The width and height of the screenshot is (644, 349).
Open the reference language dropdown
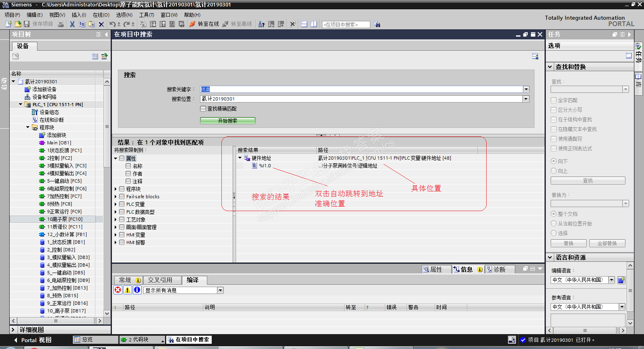point(622,307)
